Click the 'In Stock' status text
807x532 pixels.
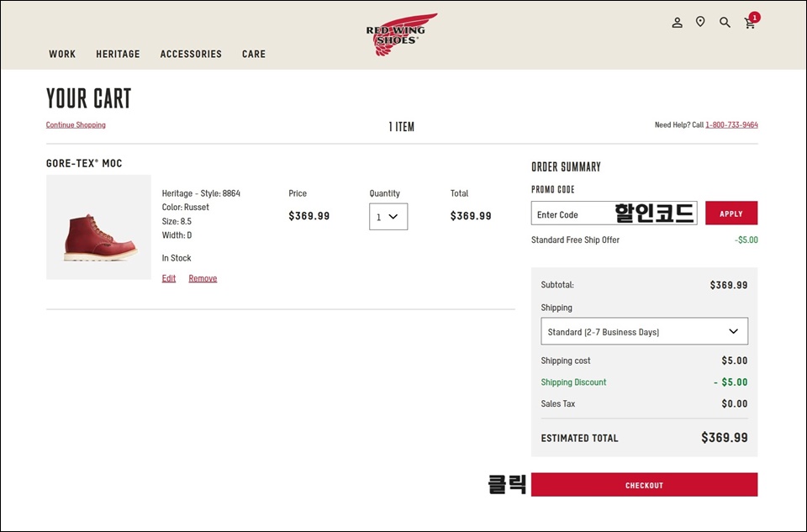pyautogui.click(x=177, y=258)
